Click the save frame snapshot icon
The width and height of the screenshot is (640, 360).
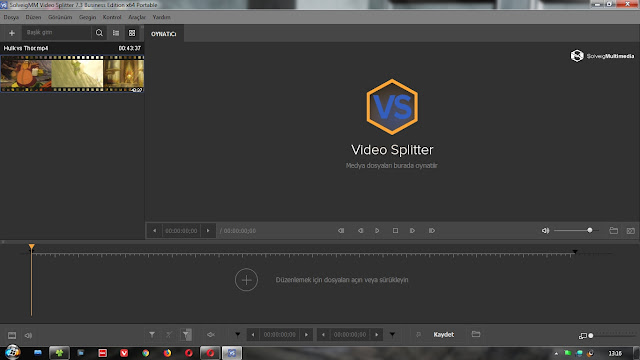631,231
